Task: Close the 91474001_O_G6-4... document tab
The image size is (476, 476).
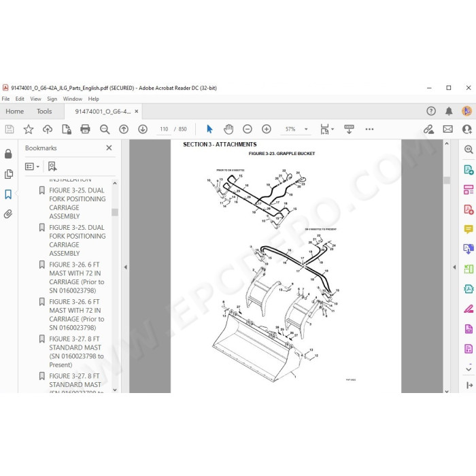Action: coord(137,112)
